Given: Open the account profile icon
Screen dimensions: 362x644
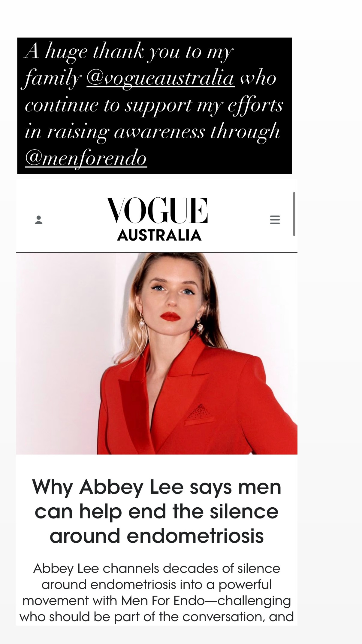Looking at the screenshot, I should (x=38, y=220).
